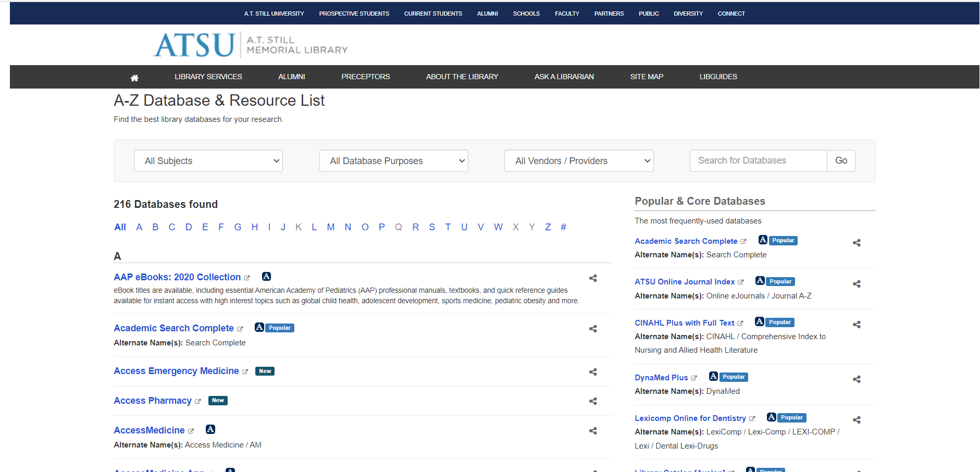Share CINAHL Plus with Full Text entry
Viewport: 980px width, 472px height.
click(x=857, y=325)
